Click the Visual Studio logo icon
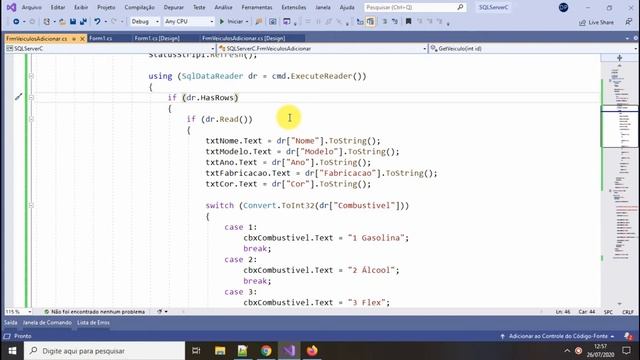 [11, 7]
